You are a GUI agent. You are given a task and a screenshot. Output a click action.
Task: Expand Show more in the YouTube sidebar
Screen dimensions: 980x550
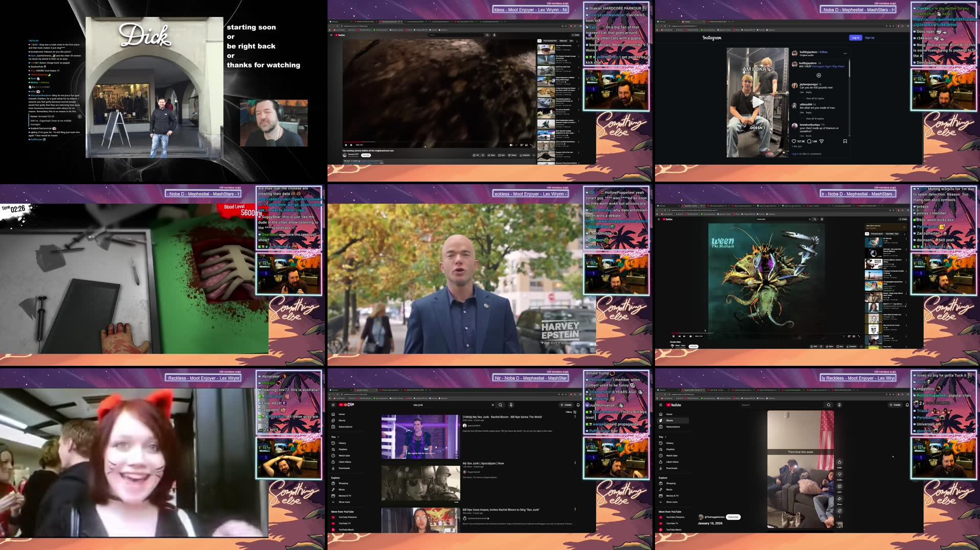[344, 502]
